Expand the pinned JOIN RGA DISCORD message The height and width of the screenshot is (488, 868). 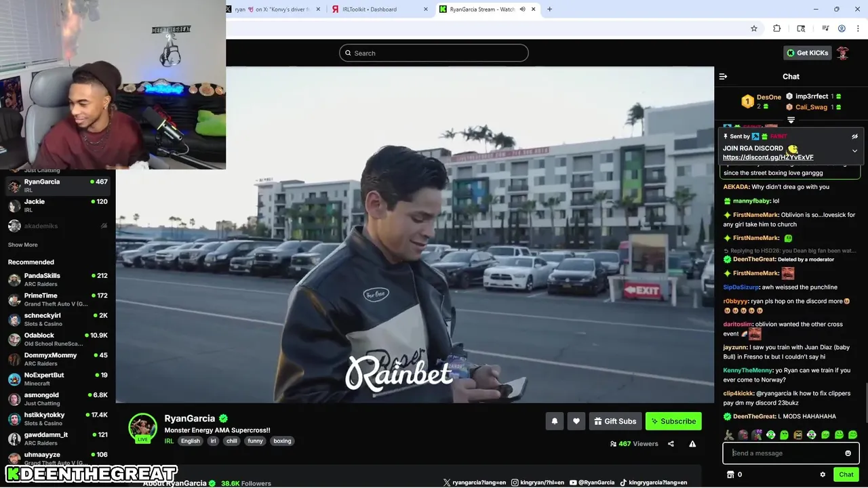pyautogui.click(x=854, y=150)
